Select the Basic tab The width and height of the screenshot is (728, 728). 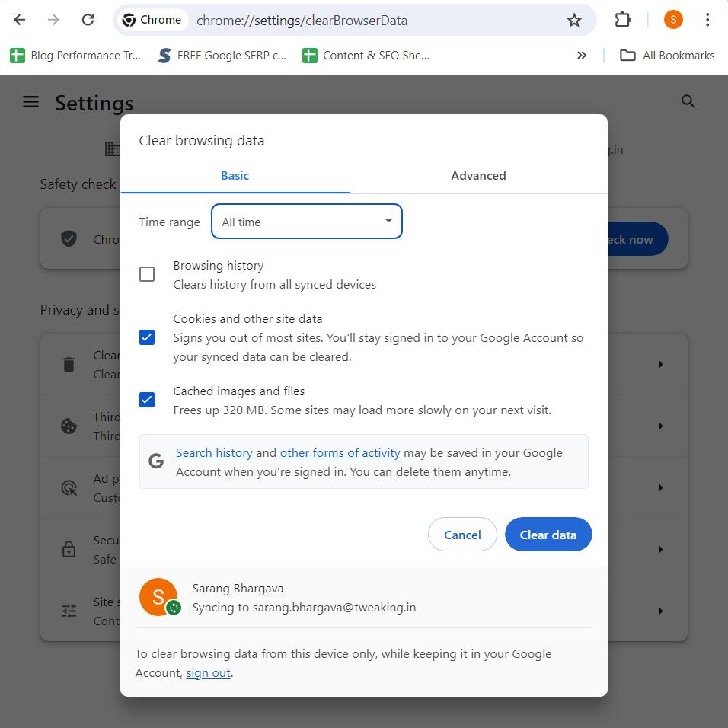click(235, 176)
